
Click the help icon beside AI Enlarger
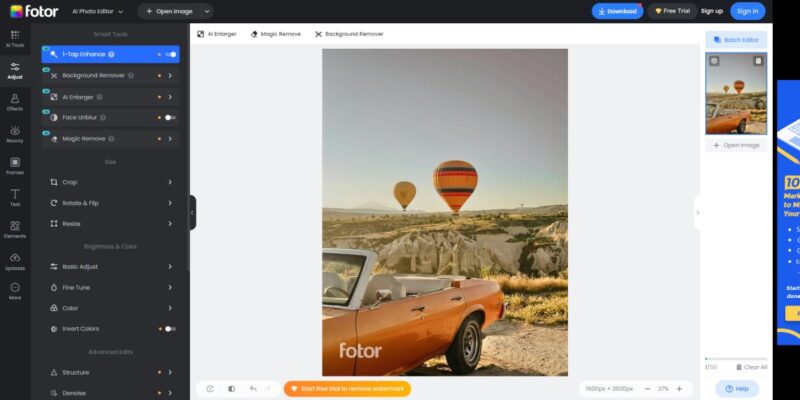pos(99,96)
